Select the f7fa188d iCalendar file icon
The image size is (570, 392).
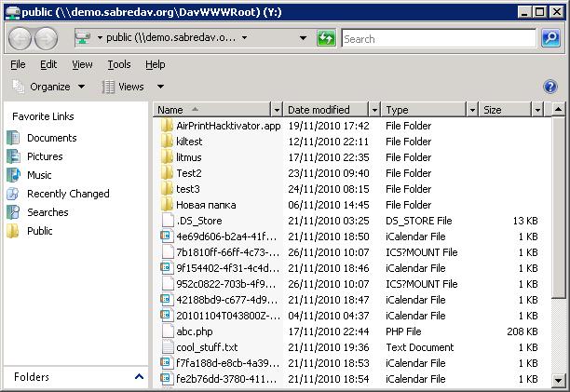pos(166,362)
